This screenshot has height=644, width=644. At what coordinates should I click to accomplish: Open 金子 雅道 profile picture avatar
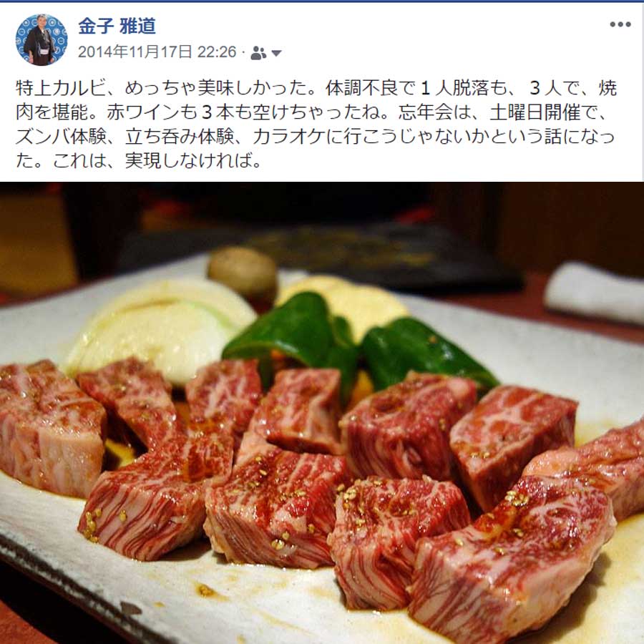coord(41,40)
